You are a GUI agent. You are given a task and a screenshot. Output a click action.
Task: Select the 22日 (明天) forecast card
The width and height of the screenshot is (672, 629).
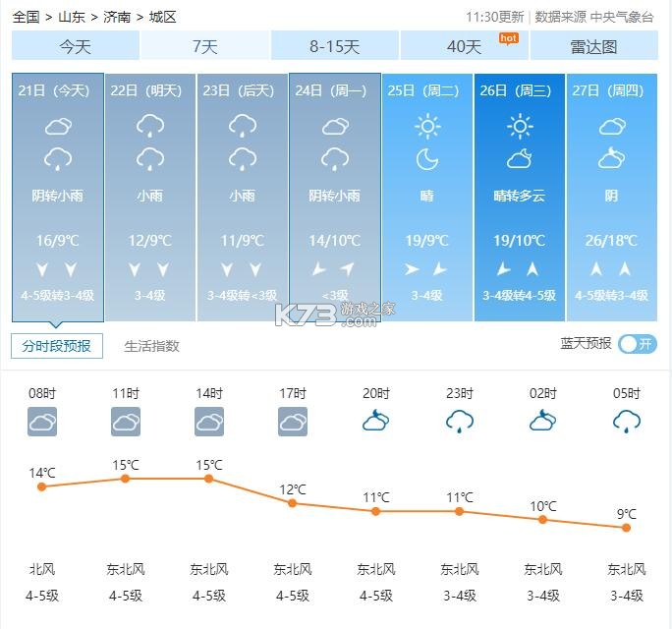coord(150,198)
